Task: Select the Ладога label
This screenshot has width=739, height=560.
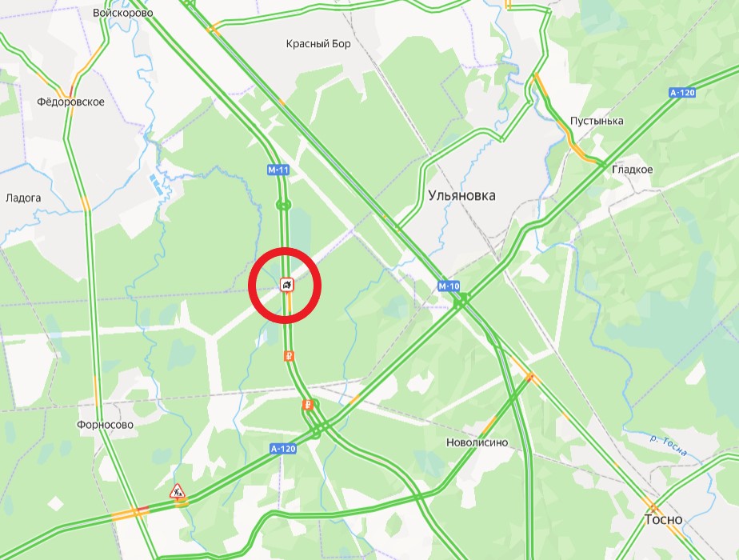Action: (x=23, y=198)
